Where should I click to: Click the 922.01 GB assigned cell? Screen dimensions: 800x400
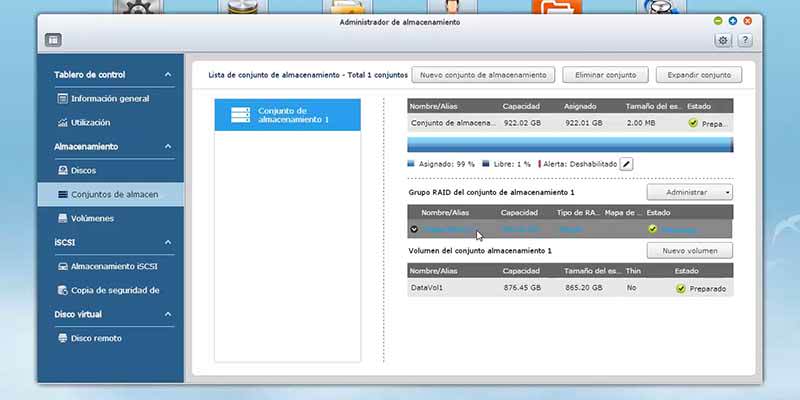pos(584,123)
